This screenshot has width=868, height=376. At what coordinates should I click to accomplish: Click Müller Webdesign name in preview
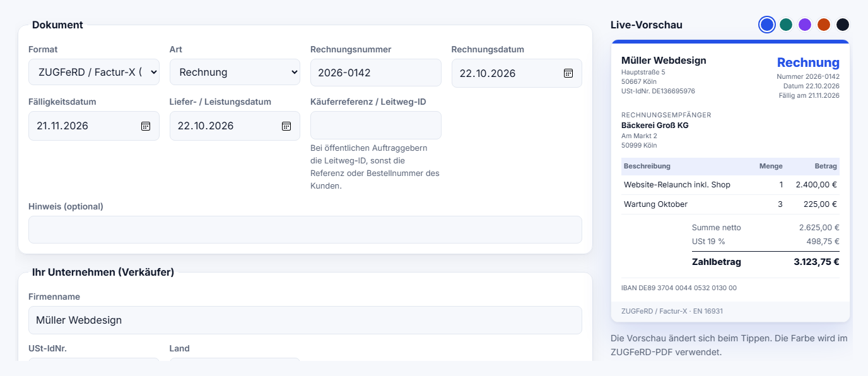pyautogui.click(x=664, y=61)
